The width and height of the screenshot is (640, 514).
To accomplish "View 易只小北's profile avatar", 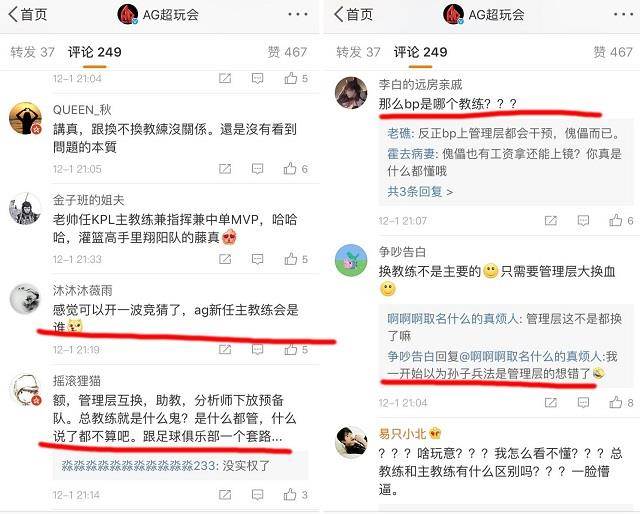I will [x=351, y=443].
